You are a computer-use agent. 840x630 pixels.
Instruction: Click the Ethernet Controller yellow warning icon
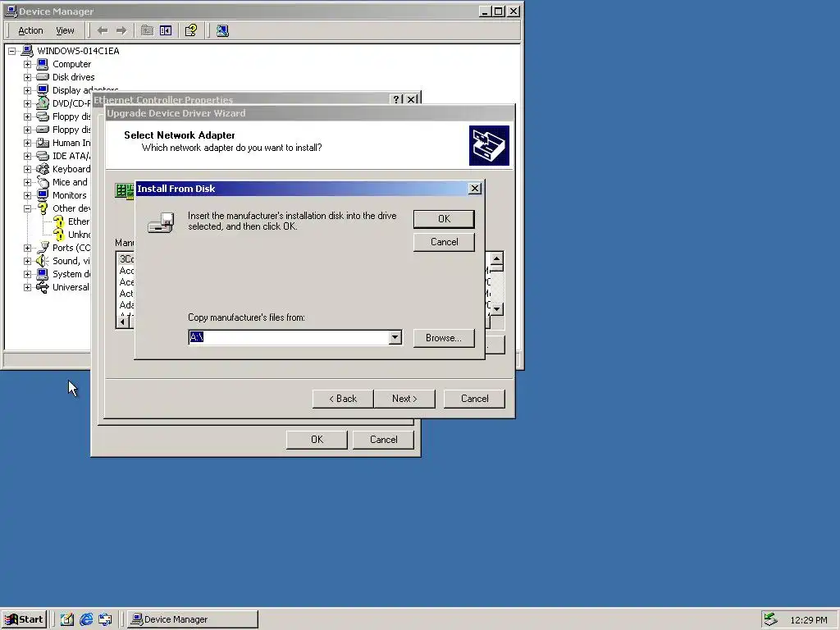(x=58, y=221)
